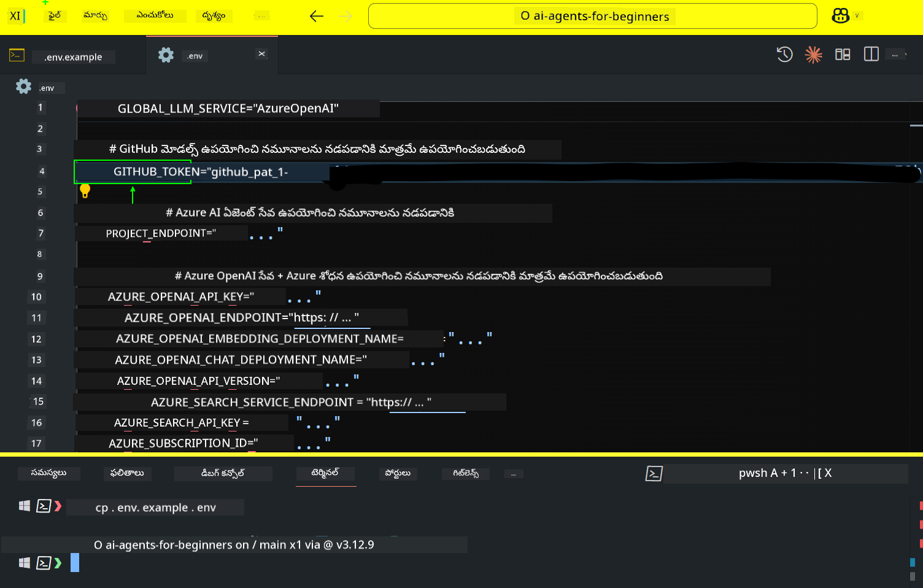
Task: Select the పోర్టులు (Ports) panel tab
Action: pos(398,473)
